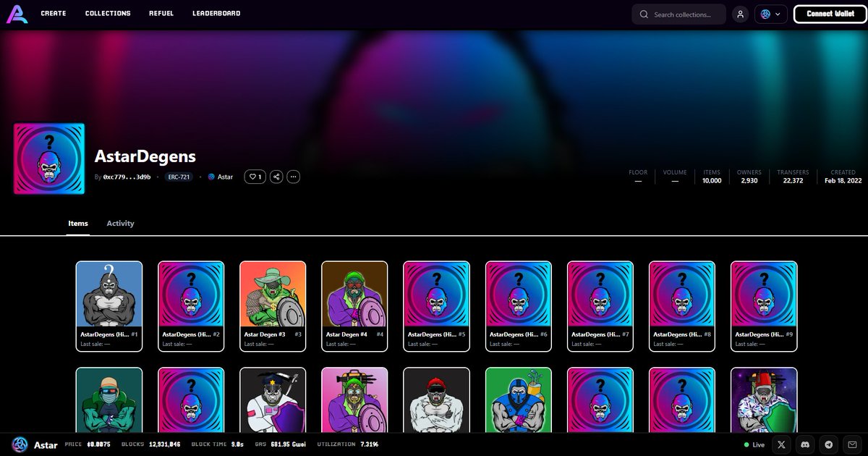Click the creator address 0xc779...3d9b

(127, 177)
